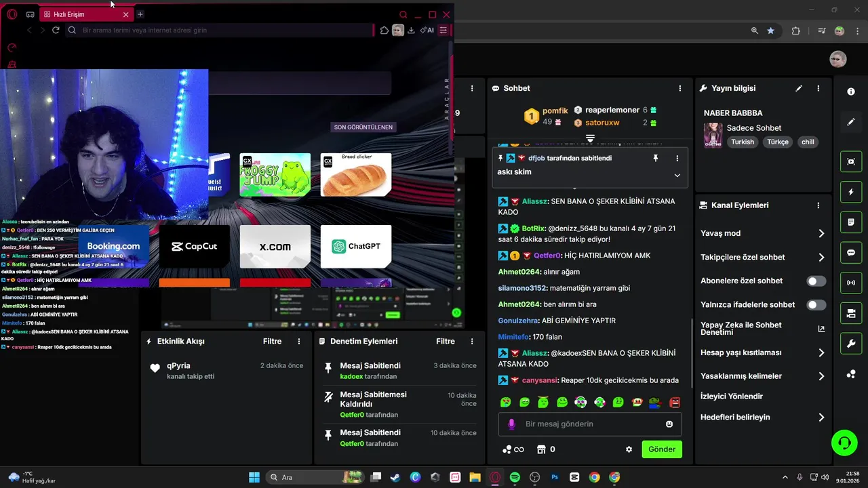The image size is (868, 488).
Task: Open the Opera GX main menu logo
Action: (x=12, y=14)
